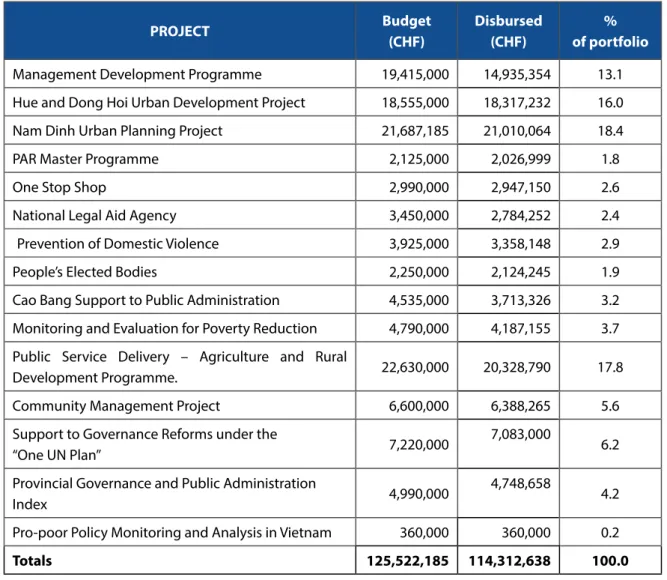Select budget value 18,555,000

[415, 103]
